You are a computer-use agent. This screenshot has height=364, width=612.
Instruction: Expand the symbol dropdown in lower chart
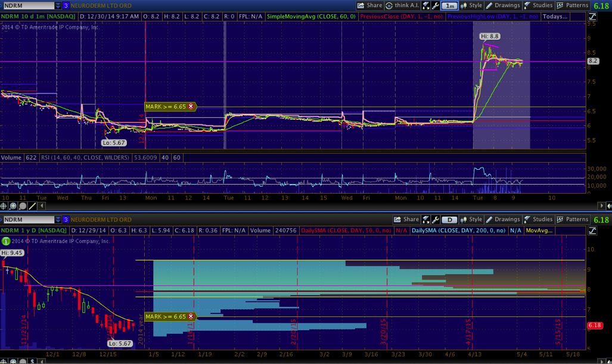(57, 219)
